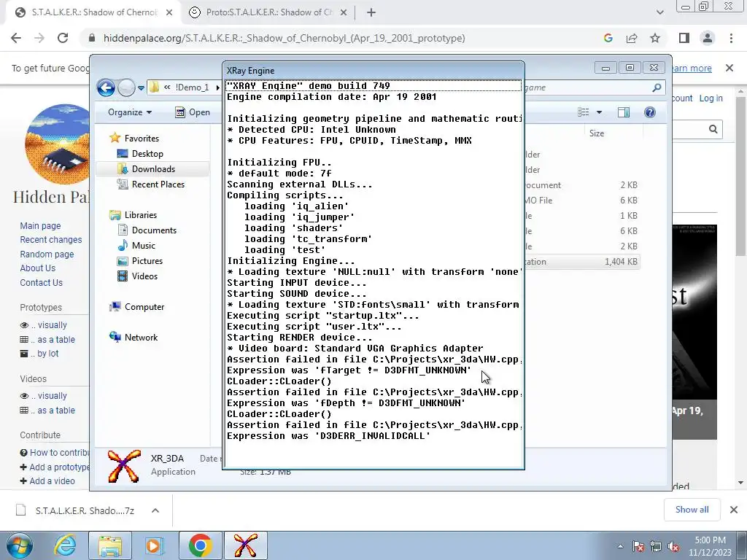Open Explorer help icon

pyautogui.click(x=650, y=112)
